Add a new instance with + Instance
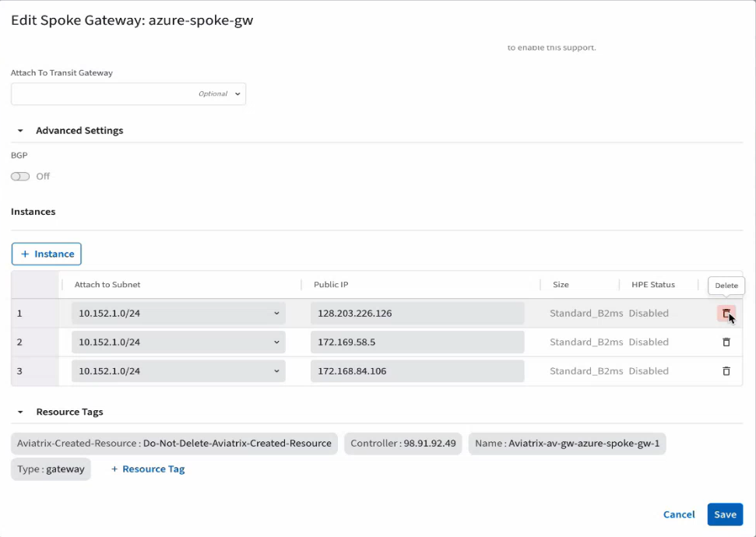This screenshot has height=537, width=756. (47, 254)
